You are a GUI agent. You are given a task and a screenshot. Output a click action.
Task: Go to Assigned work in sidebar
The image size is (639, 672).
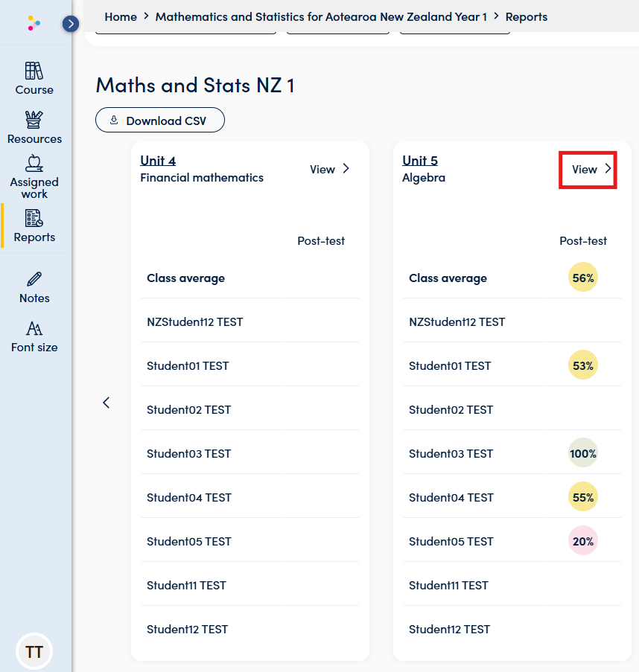(34, 176)
